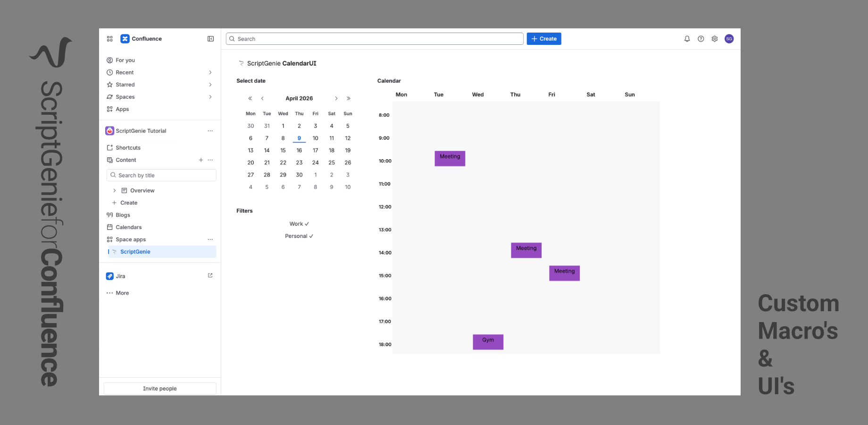Viewport: 868px width, 425px height.
Task: Select April 9 in date picker
Action: pos(299,138)
